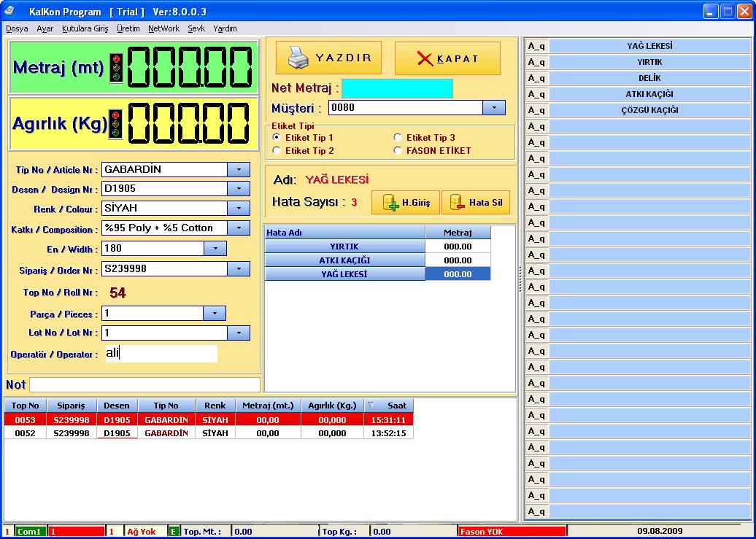Click the YIRTIK defect button in right panel
The height and width of the screenshot is (539, 756).
click(650, 62)
